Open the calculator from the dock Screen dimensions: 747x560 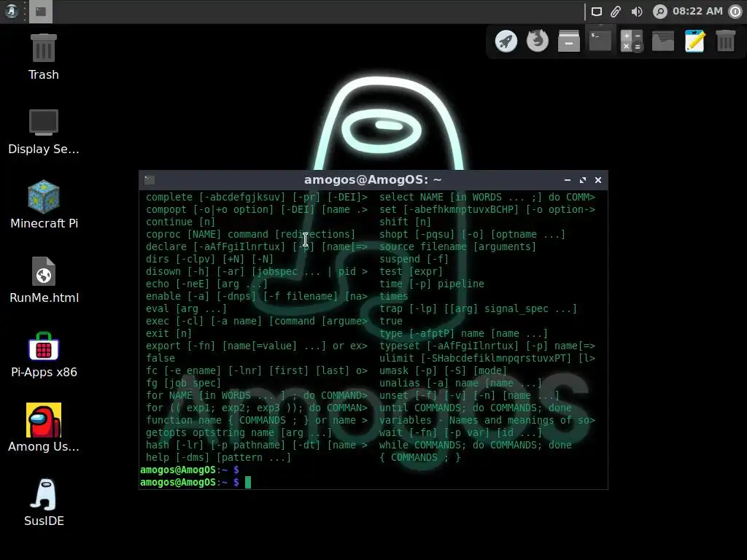tap(632, 42)
